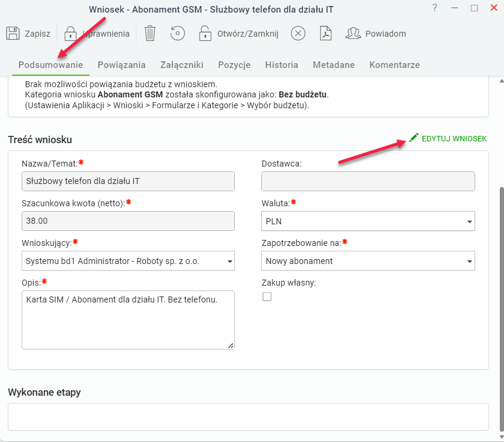Click the Nazwa/Temat input field
Image resolution: width=504 pixels, height=442 pixels.
(128, 181)
